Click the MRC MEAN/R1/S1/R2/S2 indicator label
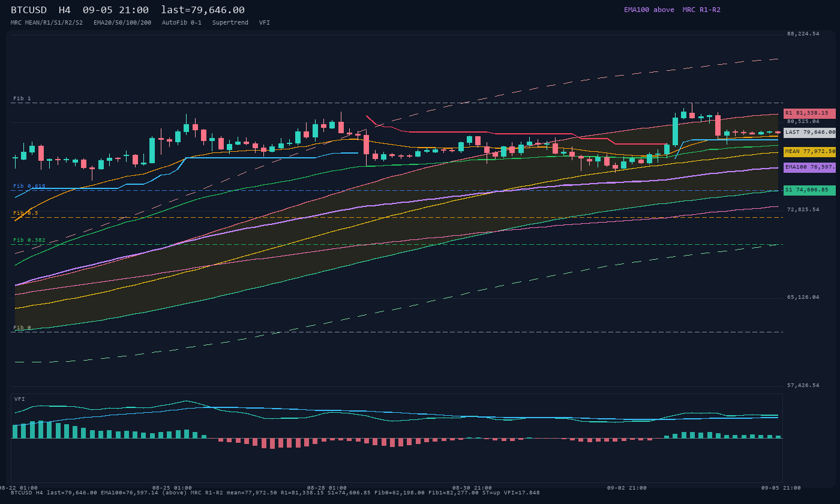Image resolution: width=840 pixels, height=504 pixels. coord(47,23)
